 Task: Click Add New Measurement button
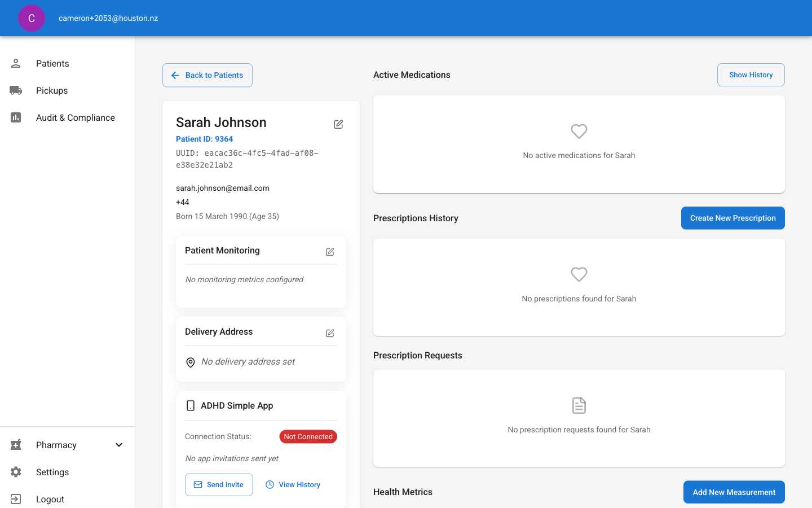coord(734,492)
